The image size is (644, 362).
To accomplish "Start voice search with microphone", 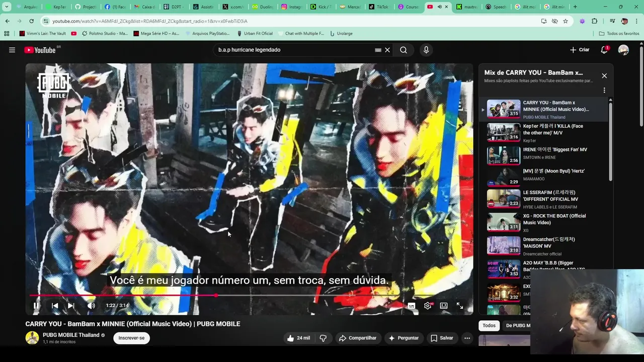I will click(x=426, y=50).
